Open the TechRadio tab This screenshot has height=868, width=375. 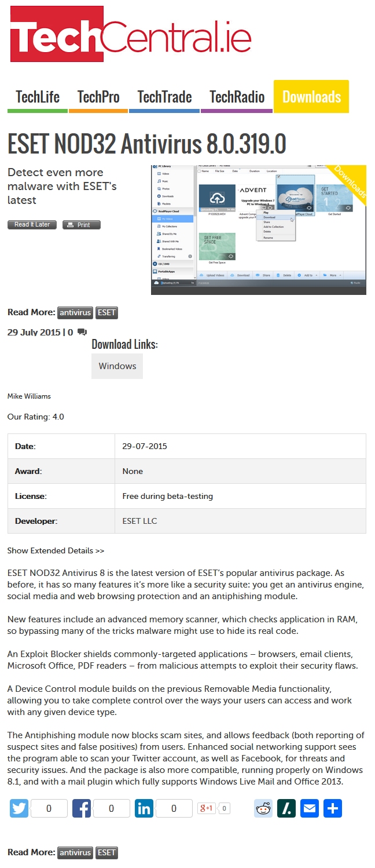237,97
